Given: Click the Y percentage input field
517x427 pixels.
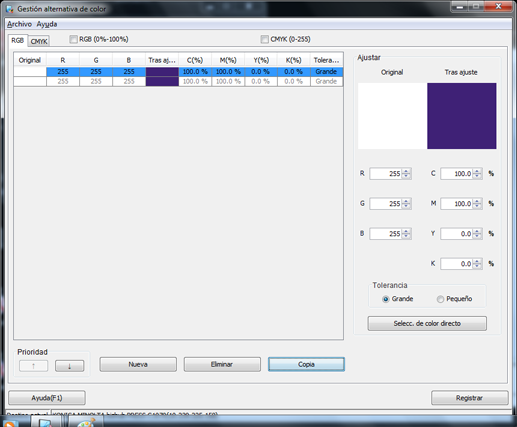Looking at the screenshot, I should [457, 234].
